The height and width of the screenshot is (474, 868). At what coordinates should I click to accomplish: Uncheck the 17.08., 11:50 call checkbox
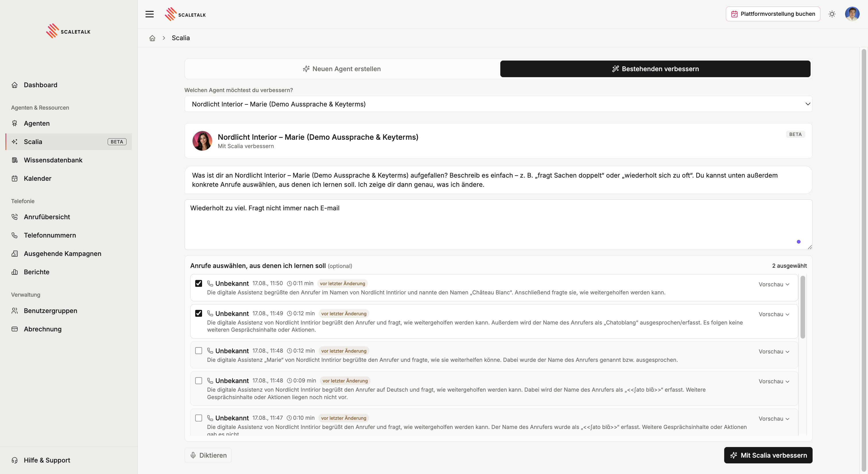(199, 283)
